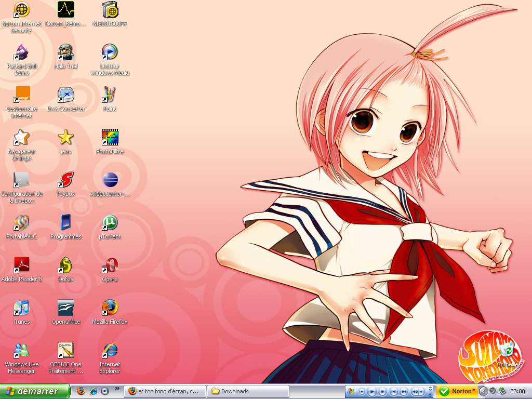
Task: Restore the Windows Media Player mini toolbar
Action: click(430, 394)
